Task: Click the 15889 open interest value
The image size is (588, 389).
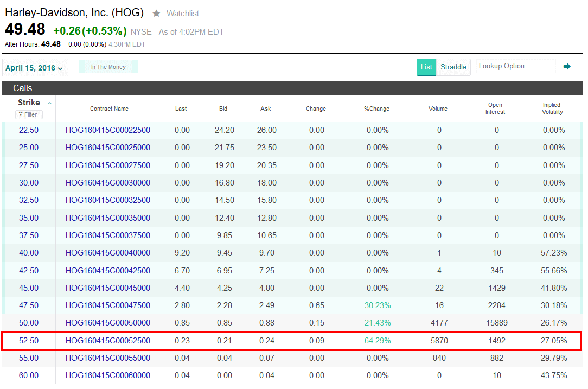Action: [x=497, y=323]
